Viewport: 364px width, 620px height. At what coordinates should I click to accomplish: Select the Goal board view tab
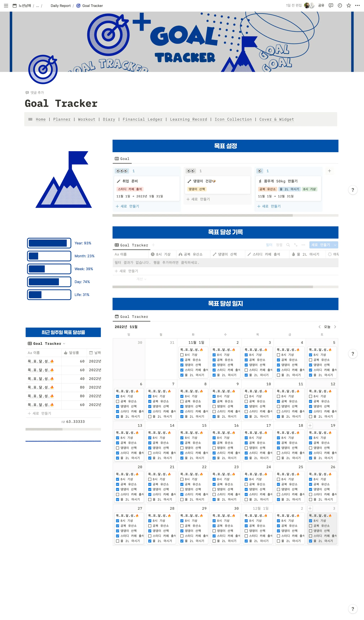coord(122,159)
